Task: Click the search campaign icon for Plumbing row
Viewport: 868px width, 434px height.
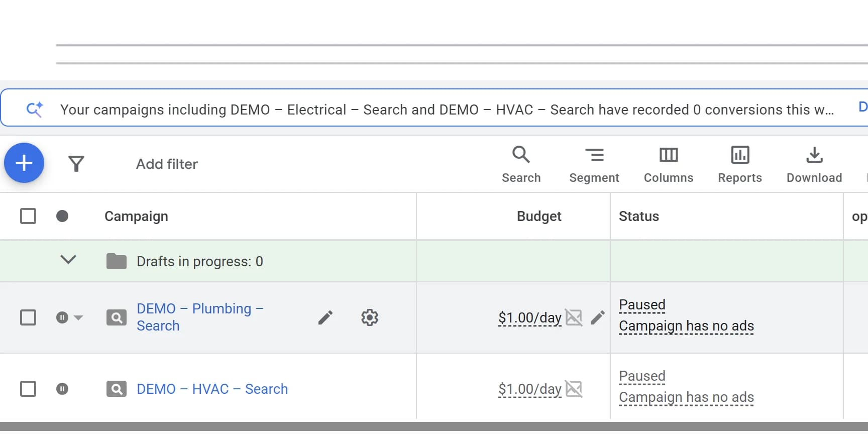Action: coord(117,318)
